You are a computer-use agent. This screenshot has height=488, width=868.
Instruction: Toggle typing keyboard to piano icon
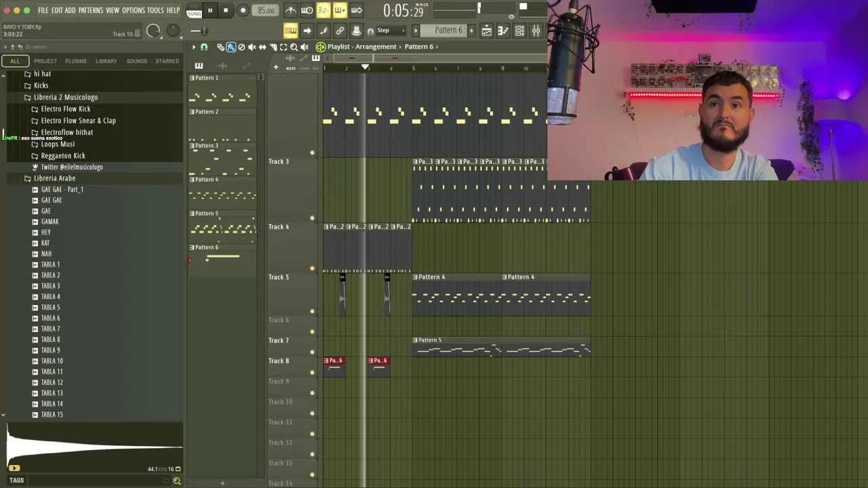point(290,30)
